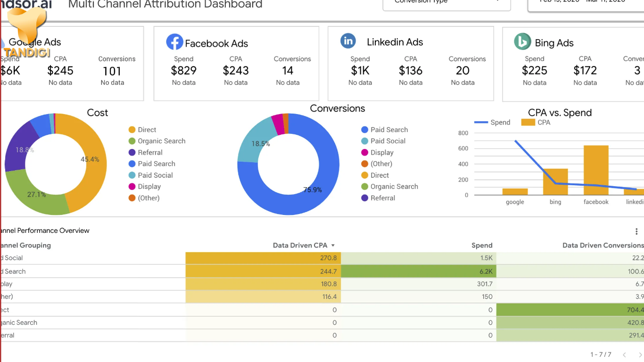Click the Bing Ads logo icon
The width and height of the screenshot is (644, 362).
[x=522, y=42]
